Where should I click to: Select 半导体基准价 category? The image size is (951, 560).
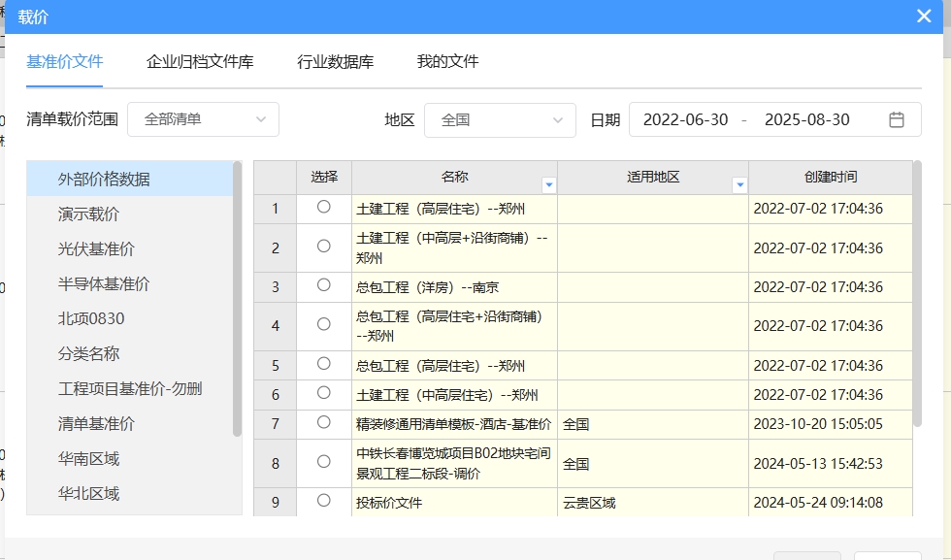click(x=104, y=284)
